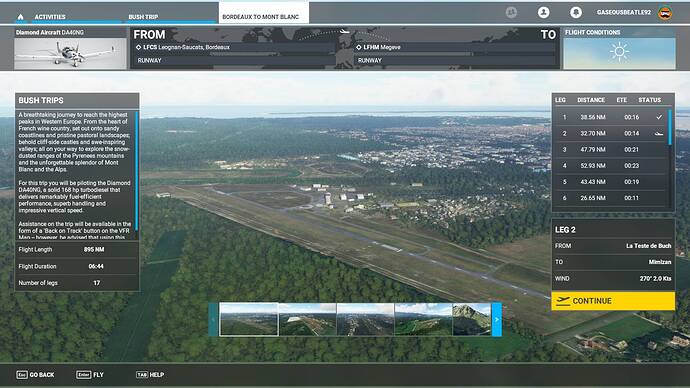
Task: Open the notifications bell icon
Action: click(x=576, y=12)
